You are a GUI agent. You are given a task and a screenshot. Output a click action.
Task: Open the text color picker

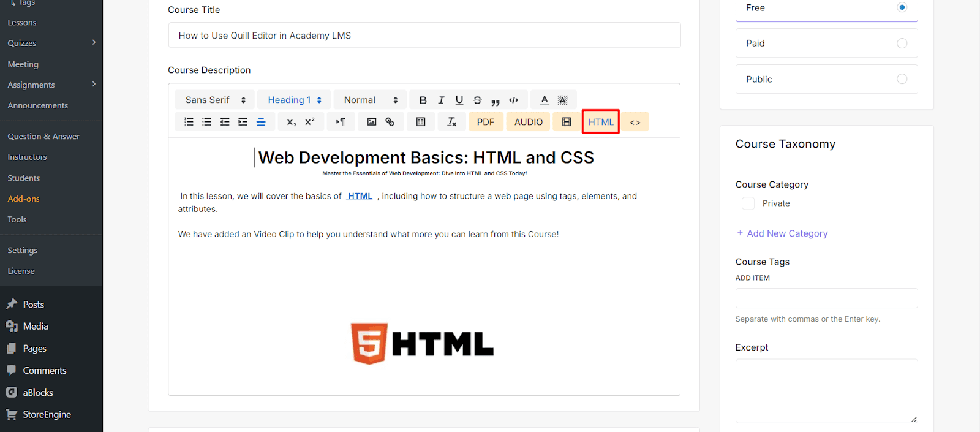click(x=545, y=100)
